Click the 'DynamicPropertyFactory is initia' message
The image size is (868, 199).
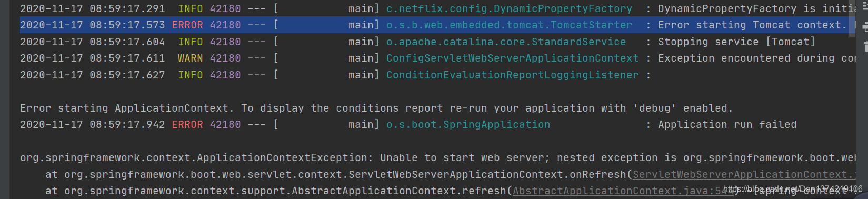pyautogui.click(x=757, y=8)
